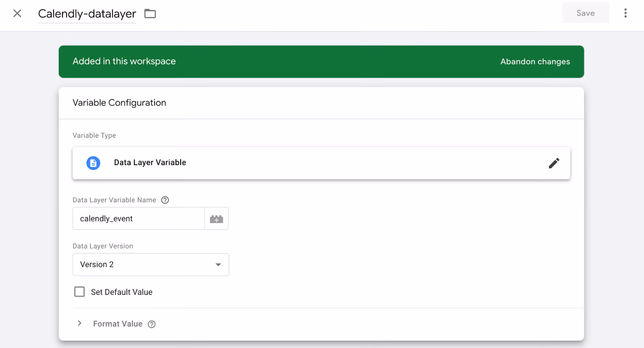Click the Format Value label
This screenshot has height=348, width=644.
point(118,324)
